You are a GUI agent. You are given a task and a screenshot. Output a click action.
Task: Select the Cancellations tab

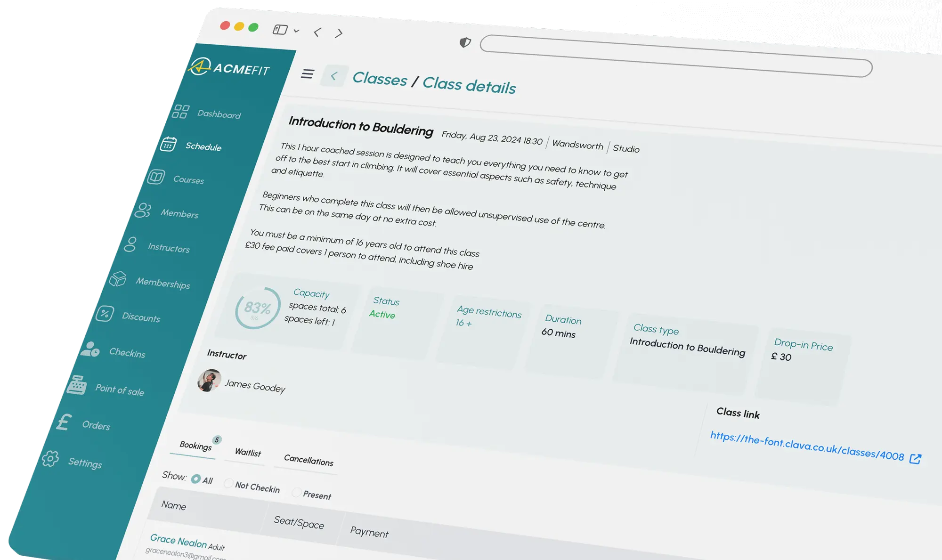(x=308, y=461)
